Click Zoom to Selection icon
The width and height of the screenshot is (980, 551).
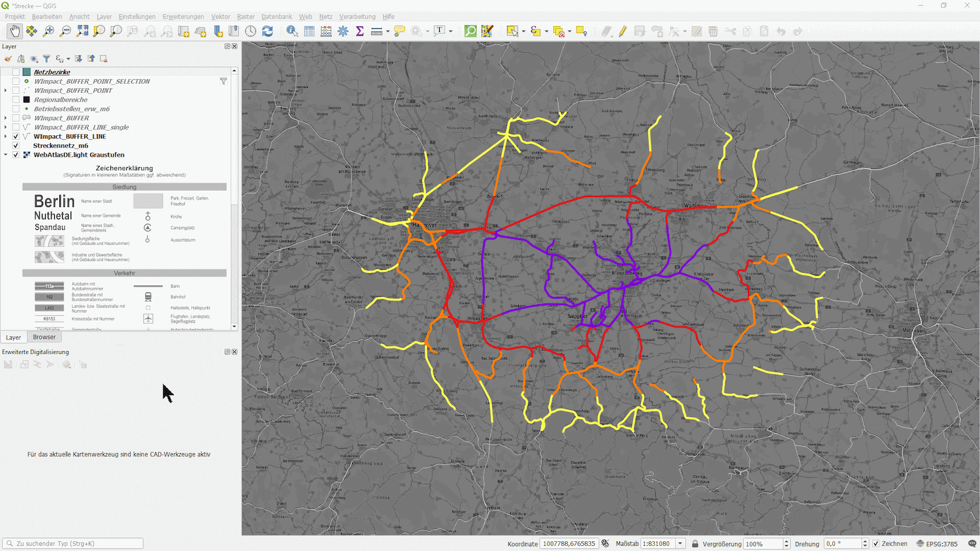point(99,31)
